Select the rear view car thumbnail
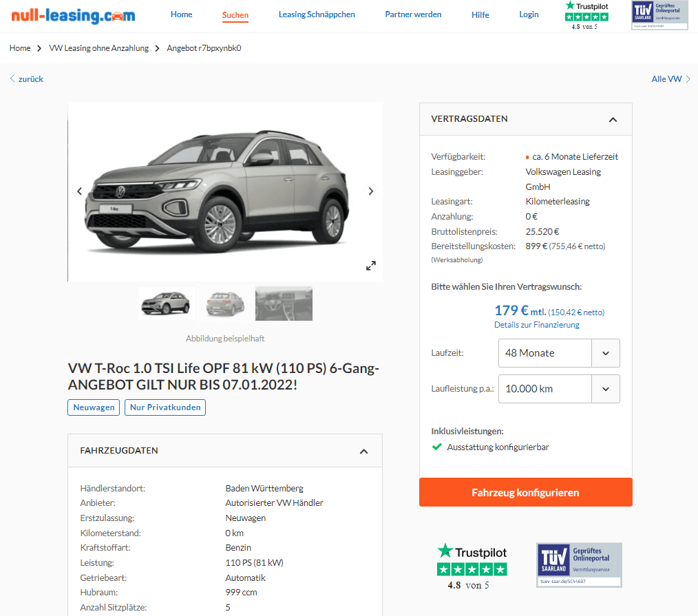 tap(225, 303)
